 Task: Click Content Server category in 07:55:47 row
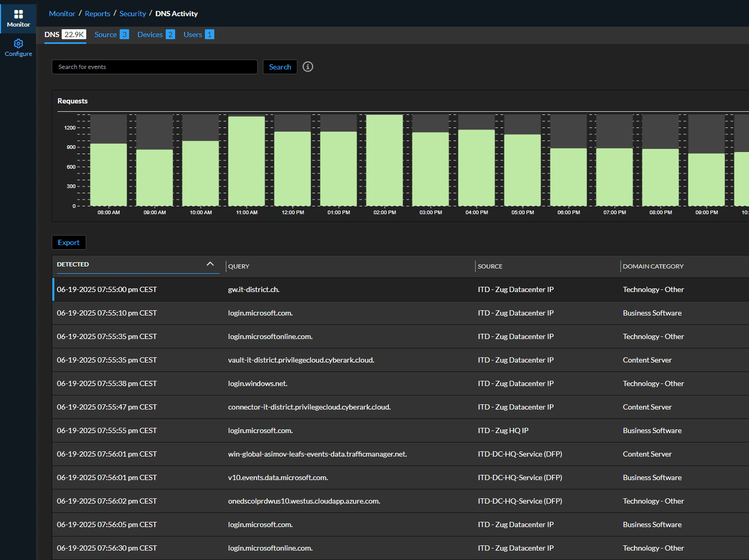click(647, 407)
